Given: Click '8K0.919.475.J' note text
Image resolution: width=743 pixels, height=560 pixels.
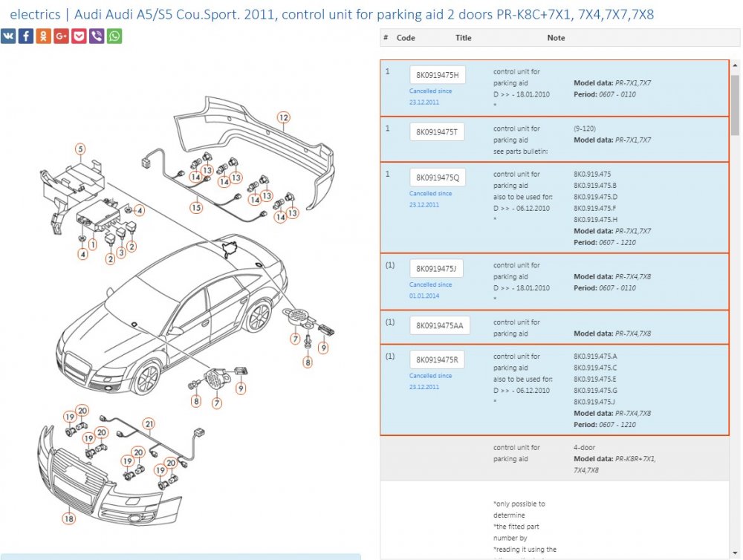Looking at the screenshot, I should pos(594,402).
